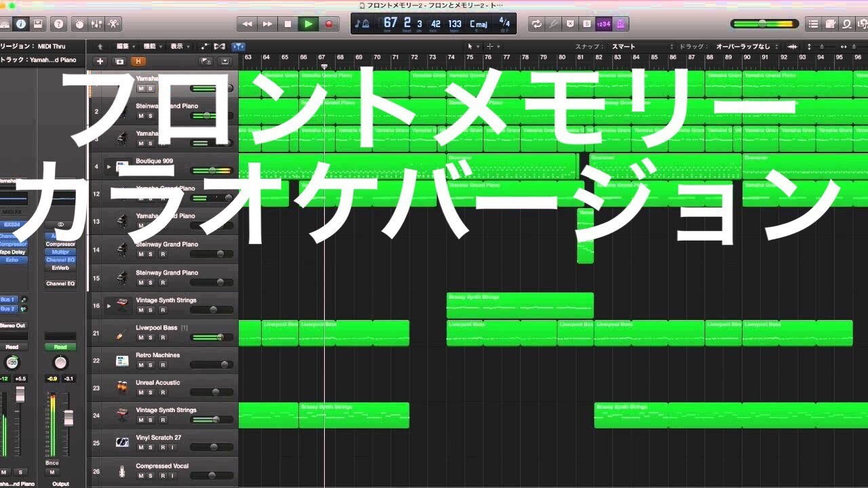Click the green Play button
The height and width of the screenshot is (488, 868).
[x=309, y=24]
